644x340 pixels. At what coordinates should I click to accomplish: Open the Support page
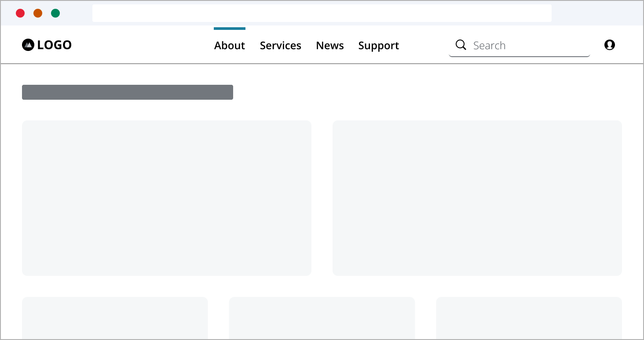point(379,45)
